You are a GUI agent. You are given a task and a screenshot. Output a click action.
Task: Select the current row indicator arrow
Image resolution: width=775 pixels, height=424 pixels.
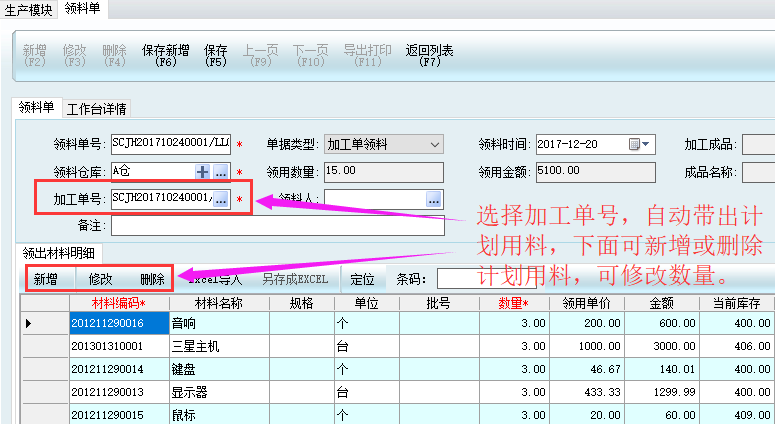(x=28, y=323)
